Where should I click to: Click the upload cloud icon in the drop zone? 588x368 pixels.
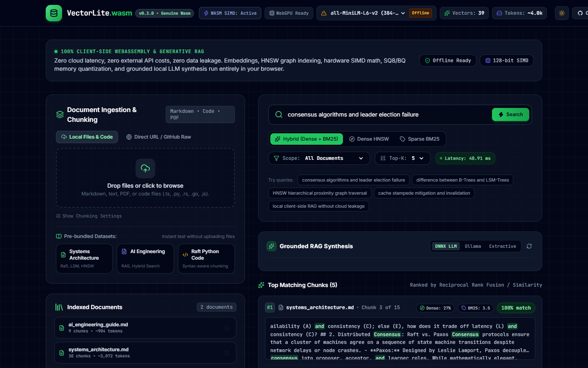coord(145,168)
